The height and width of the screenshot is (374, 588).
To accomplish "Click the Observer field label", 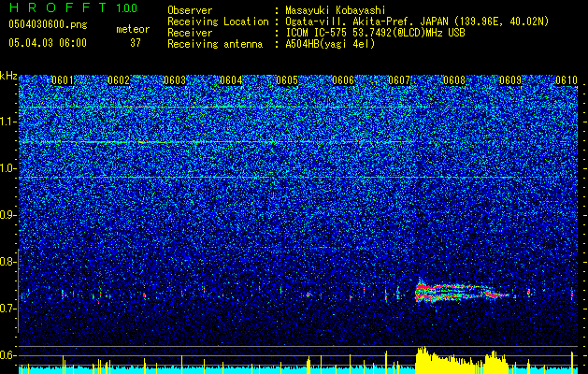I will tap(190, 10).
